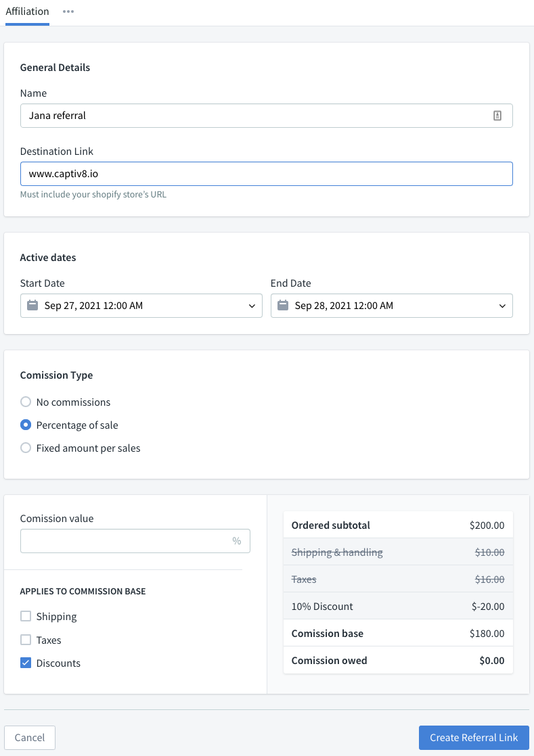Click into the Destination Link field
Screen dimensions: 534x756
coord(266,174)
